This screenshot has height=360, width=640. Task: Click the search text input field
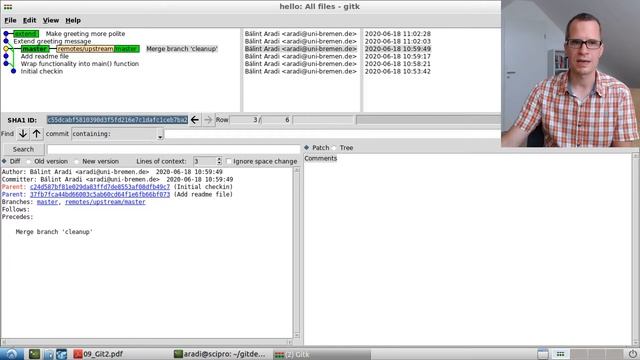[x=173, y=149]
